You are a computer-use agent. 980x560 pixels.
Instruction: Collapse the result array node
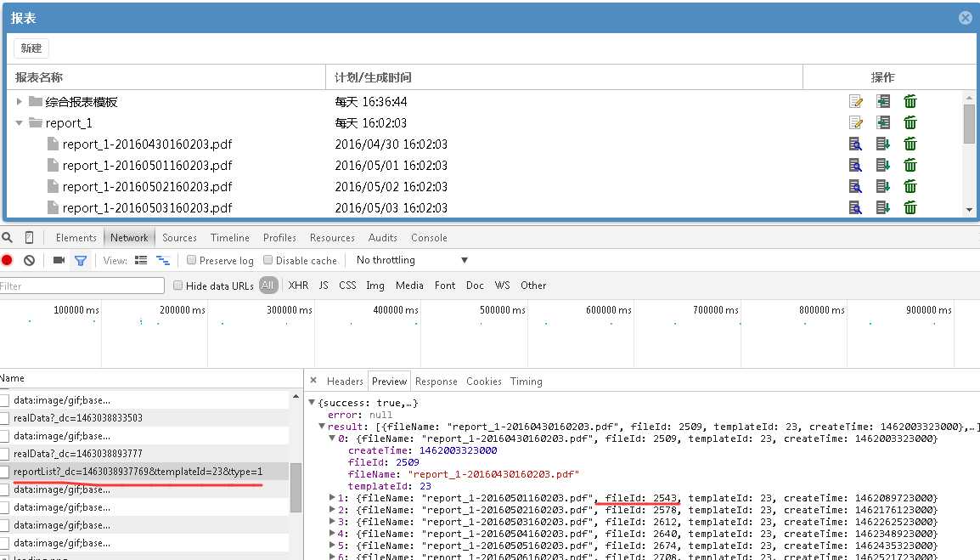[x=322, y=426]
